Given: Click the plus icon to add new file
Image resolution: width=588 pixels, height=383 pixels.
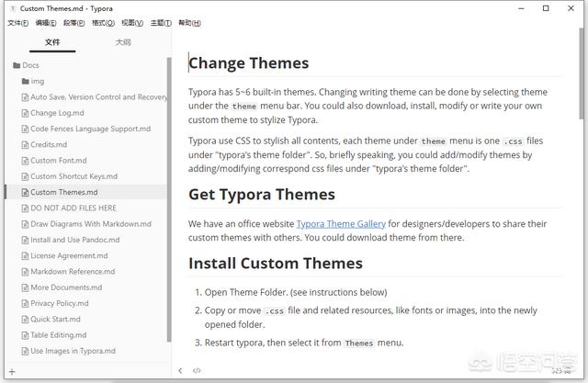Looking at the screenshot, I should pyautogui.click(x=12, y=372).
